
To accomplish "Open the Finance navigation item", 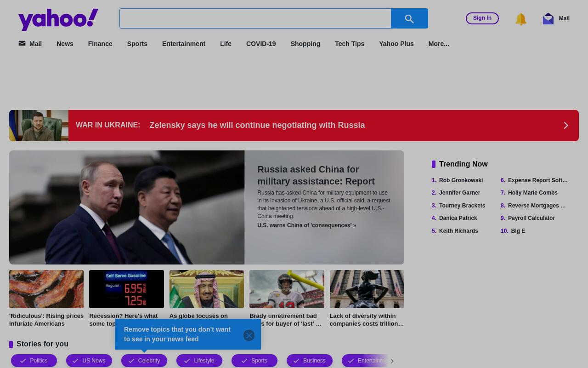I will click(x=100, y=44).
